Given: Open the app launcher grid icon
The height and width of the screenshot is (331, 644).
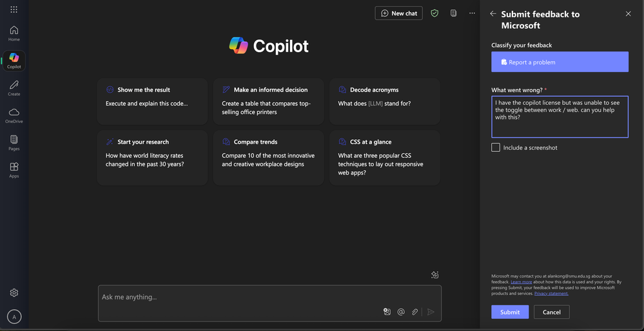Looking at the screenshot, I should point(14,10).
